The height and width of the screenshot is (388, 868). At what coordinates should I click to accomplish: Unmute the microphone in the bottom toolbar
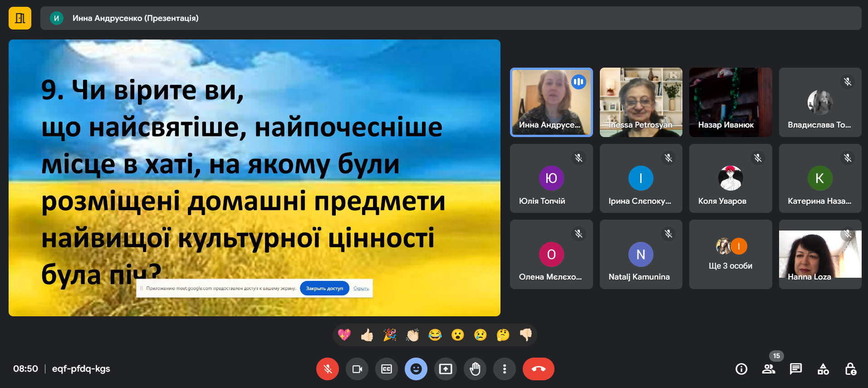pos(327,369)
